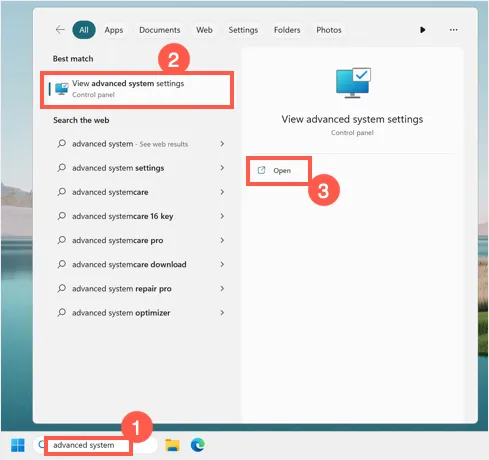The width and height of the screenshot is (489, 460).
Task: Open the Windows Start button
Action: (18, 445)
